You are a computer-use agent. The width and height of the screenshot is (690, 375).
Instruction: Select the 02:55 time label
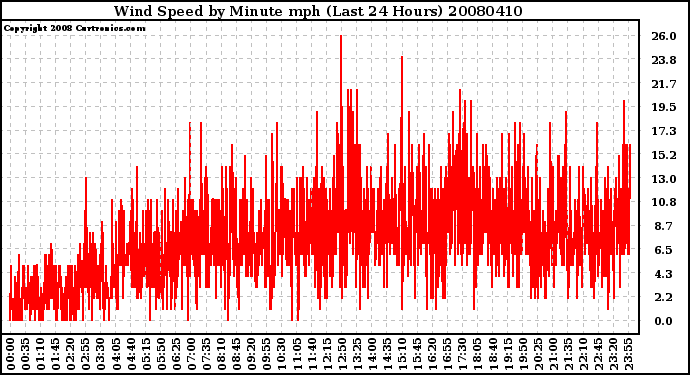pyautogui.click(x=85, y=354)
